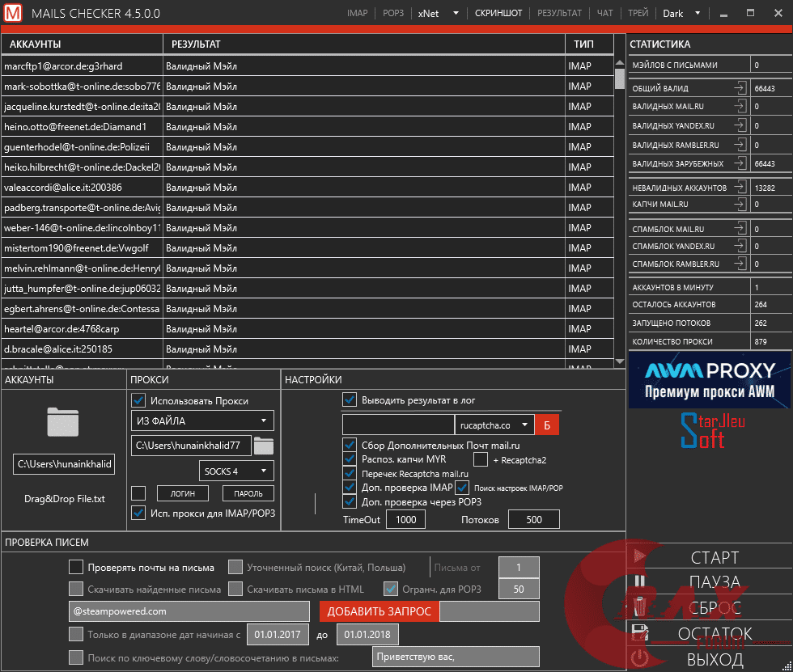
Task: Open the SOCKS 4 proxy type dropdown
Action: click(x=236, y=471)
